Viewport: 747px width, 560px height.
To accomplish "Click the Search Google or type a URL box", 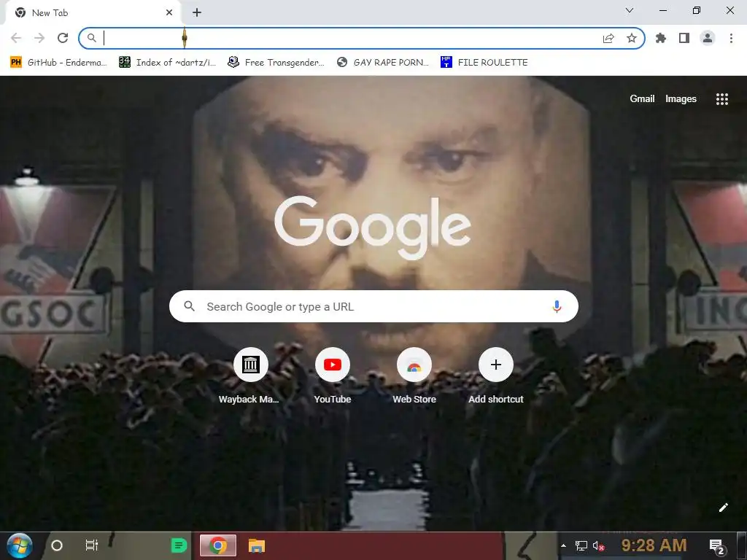I will pyautogui.click(x=373, y=306).
